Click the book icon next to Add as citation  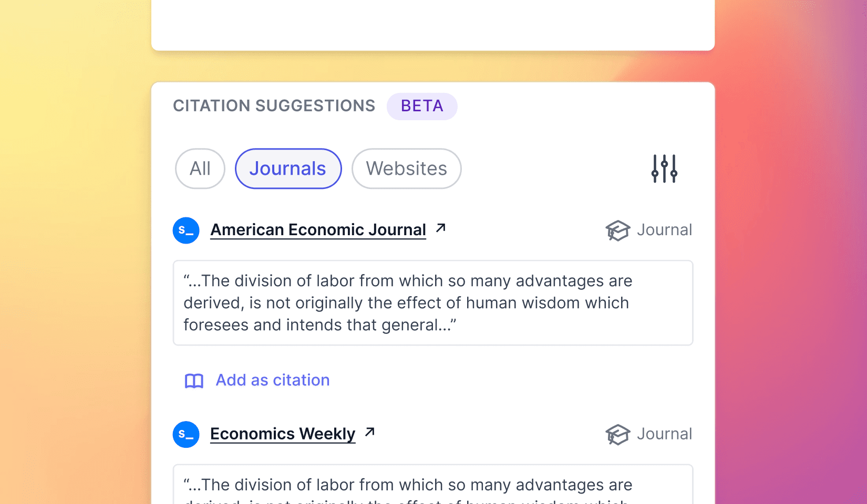click(194, 381)
